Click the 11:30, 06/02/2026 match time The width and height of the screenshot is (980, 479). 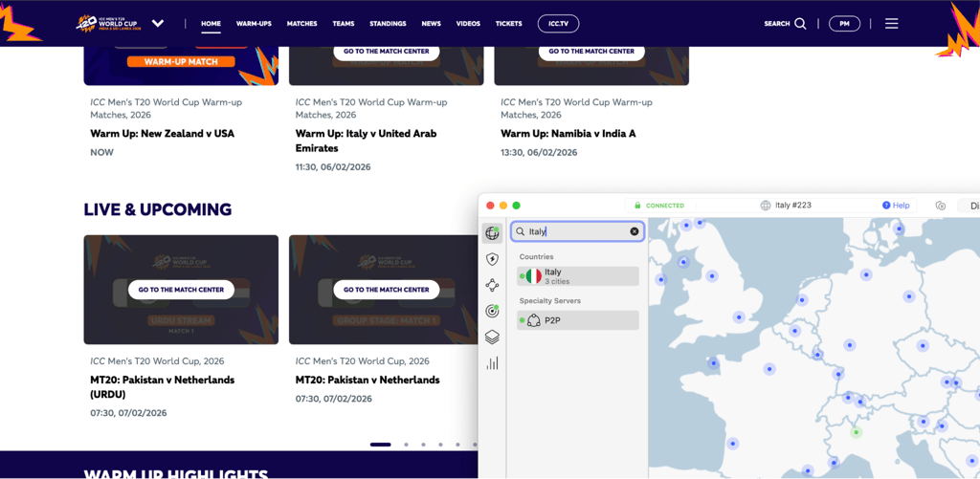pos(333,167)
